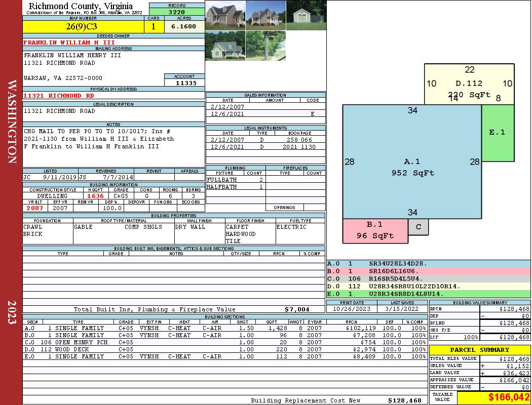Select map number 26(9)C3
This screenshot has width=532, height=405.
82,26
